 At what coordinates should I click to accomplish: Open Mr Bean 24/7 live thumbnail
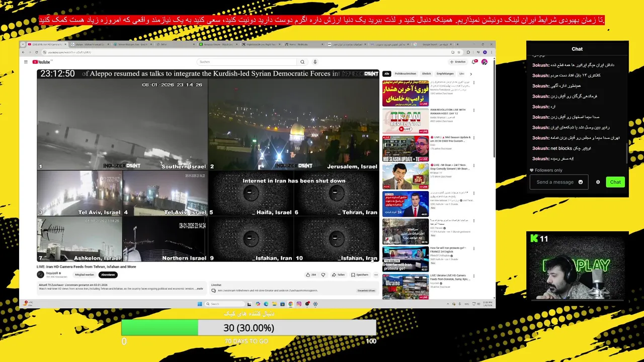point(406,176)
